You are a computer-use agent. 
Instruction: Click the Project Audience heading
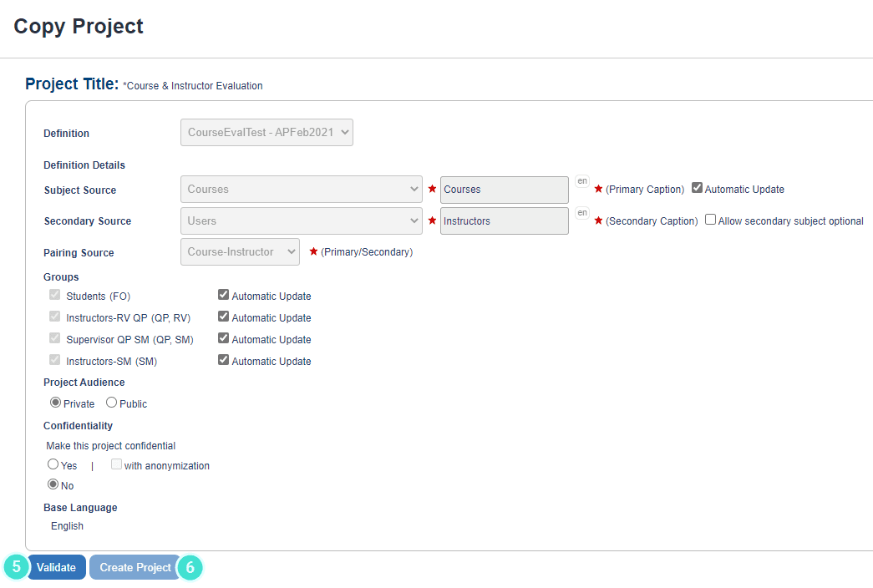tap(84, 383)
